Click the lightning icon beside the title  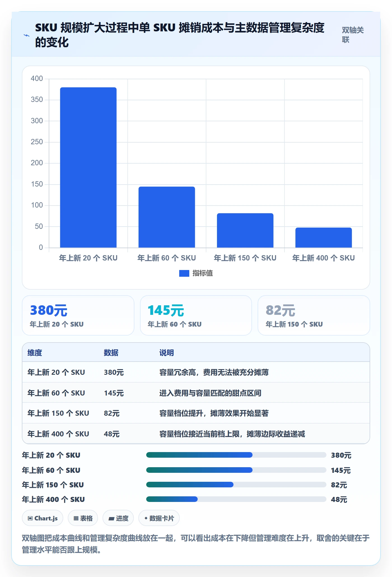[x=27, y=35]
